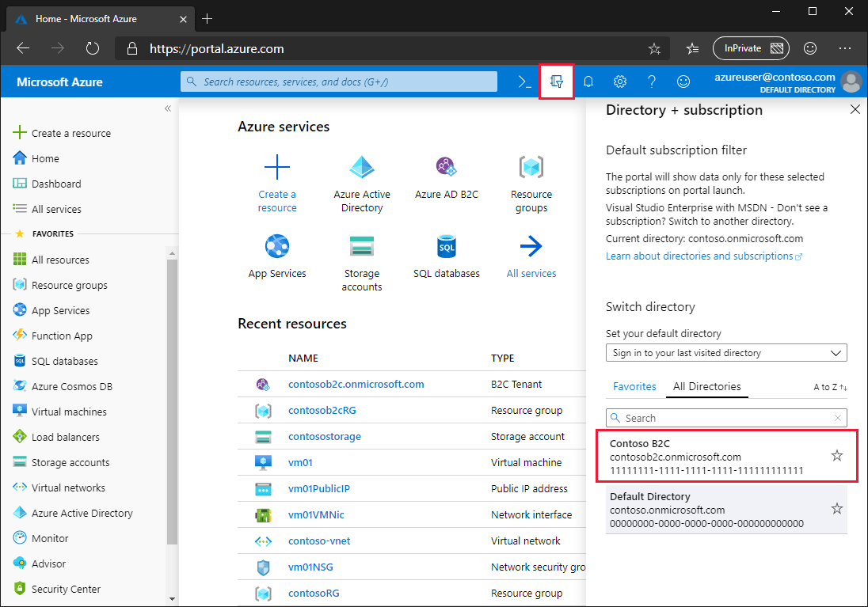Open Storage accounts service tile
Screen dimensions: 868x607
pyautogui.click(x=361, y=263)
